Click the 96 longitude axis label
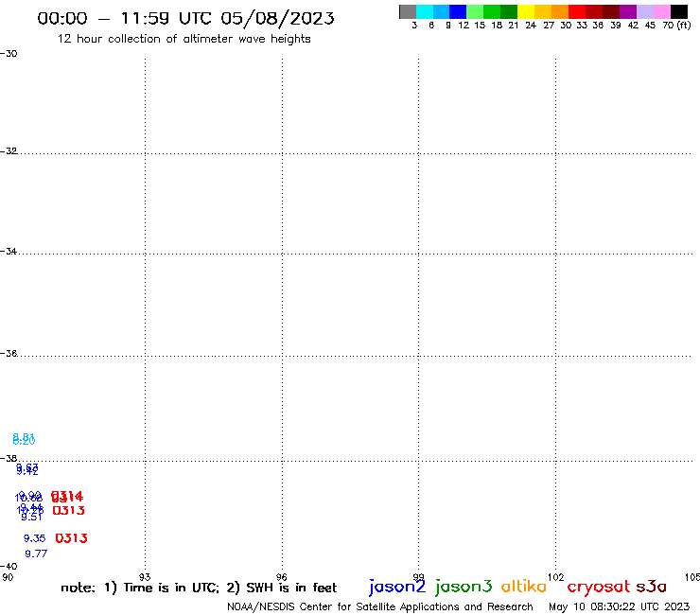This screenshot has height=615, width=700. [281, 577]
